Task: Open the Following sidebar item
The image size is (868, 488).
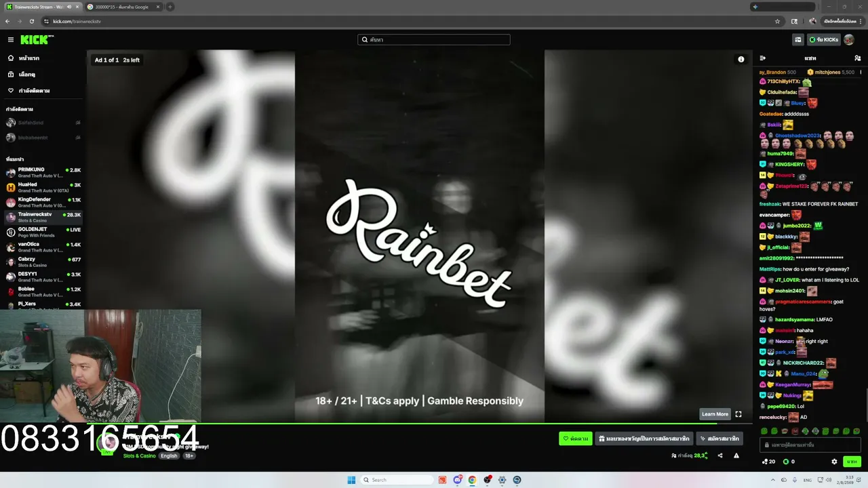Action: point(43,91)
